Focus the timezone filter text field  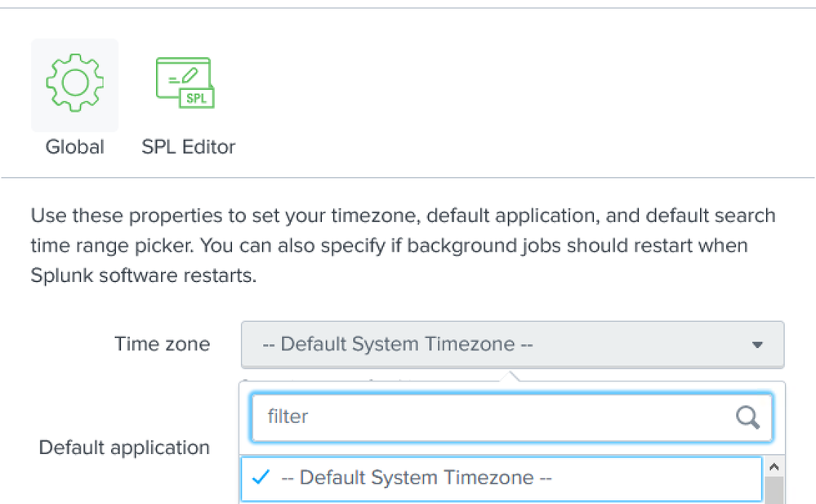pos(490,417)
